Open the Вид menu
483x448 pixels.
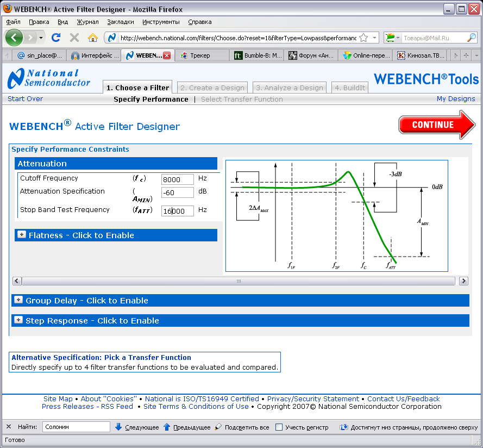coord(63,22)
